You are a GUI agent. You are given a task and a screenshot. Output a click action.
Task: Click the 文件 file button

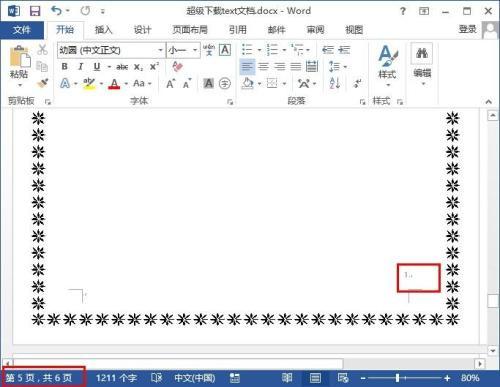tap(22, 30)
